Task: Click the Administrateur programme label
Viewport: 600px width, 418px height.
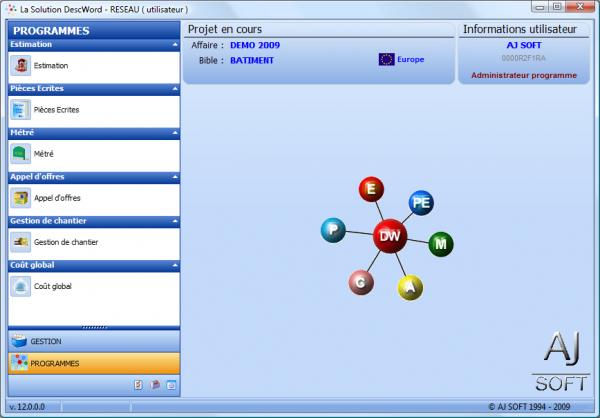Action: point(524,75)
